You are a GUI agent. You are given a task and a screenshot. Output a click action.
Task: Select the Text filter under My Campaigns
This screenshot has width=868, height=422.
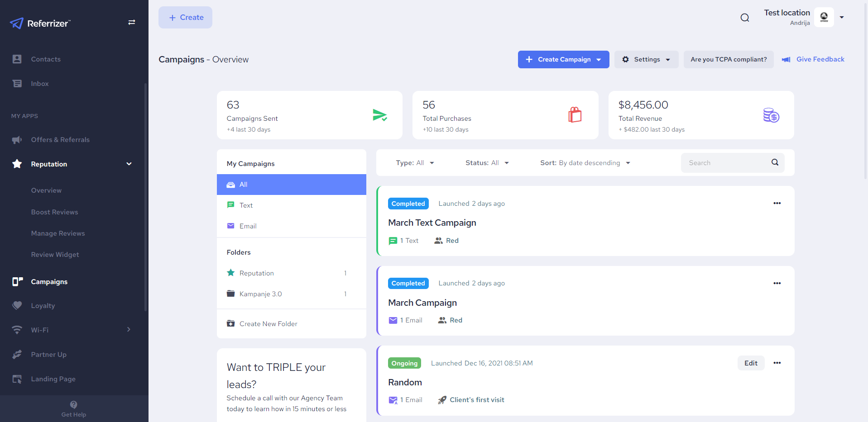246,205
